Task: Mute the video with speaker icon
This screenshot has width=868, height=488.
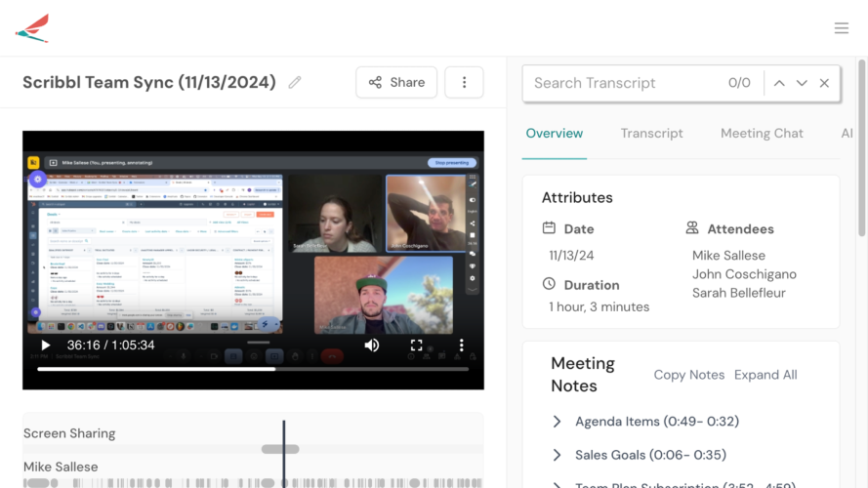Action: (371, 346)
